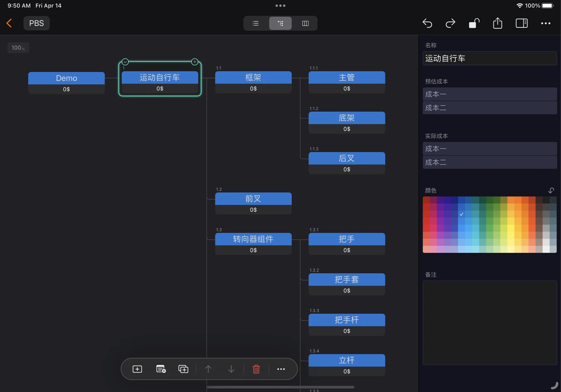Image resolution: width=561 pixels, height=392 pixels.
Task: Go back using the orange chevron
Action: 9,23
